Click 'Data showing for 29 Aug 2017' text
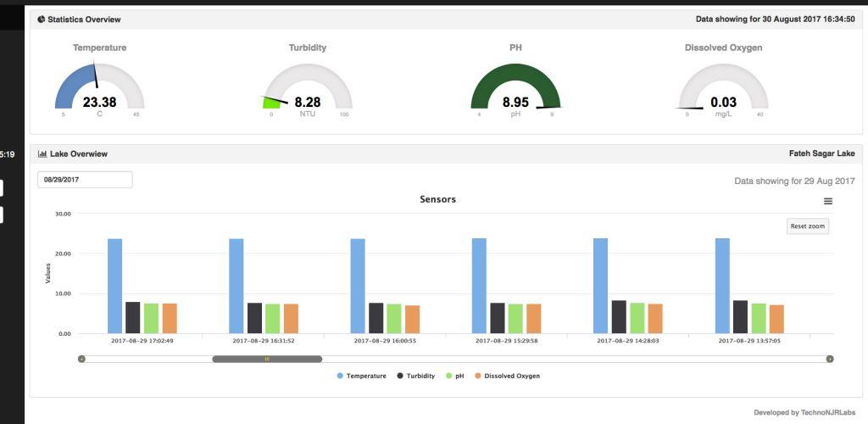Viewport: 868px width, 424px height. click(x=794, y=181)
